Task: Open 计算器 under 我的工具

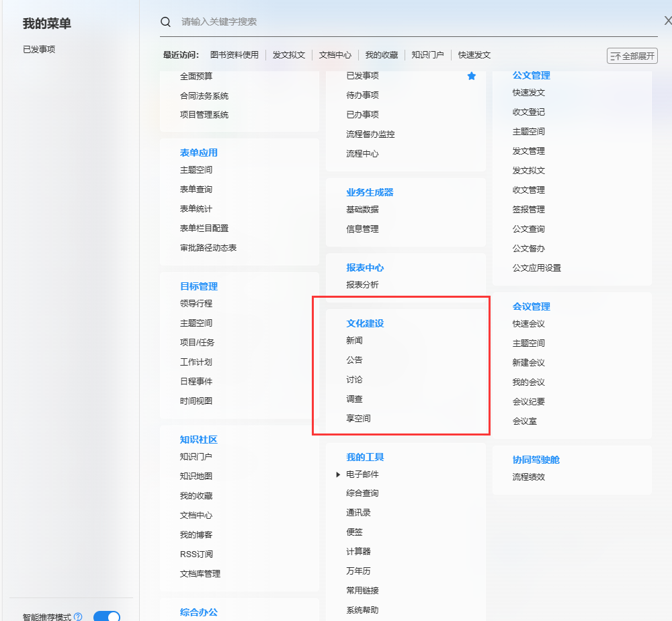Action: click(358, 552)
